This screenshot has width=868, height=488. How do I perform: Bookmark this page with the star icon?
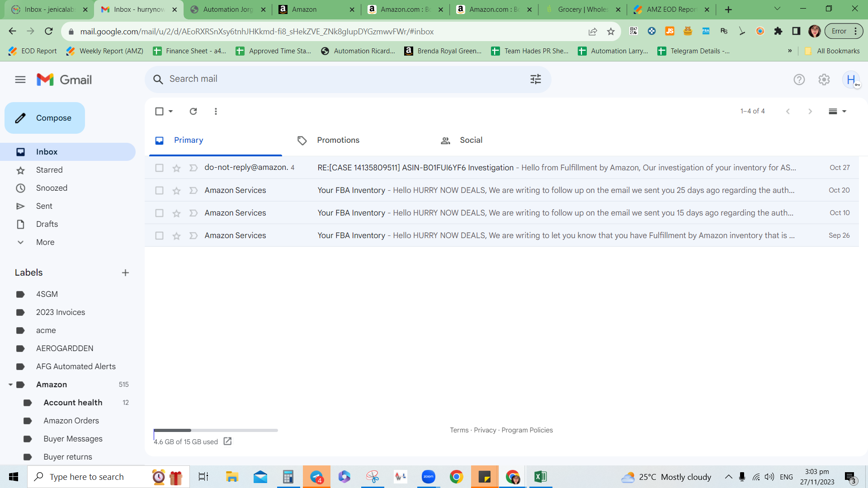point(611,32)
